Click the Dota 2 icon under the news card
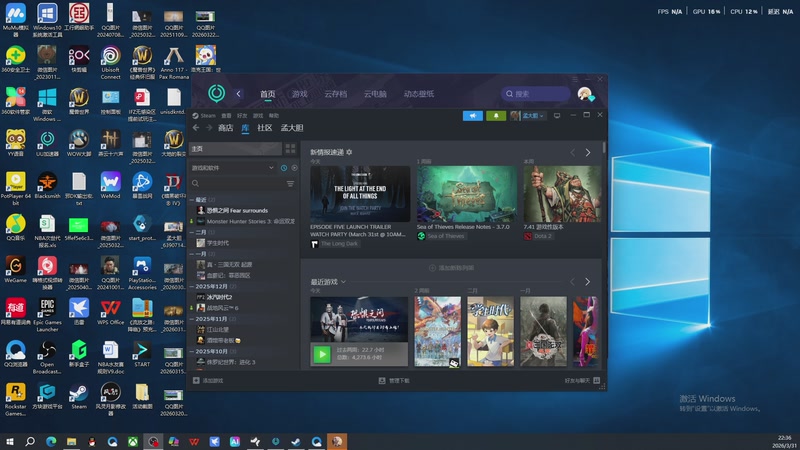The height and width of the screenshot is (450, 800). pyautogui.click(x=528, y=236)
